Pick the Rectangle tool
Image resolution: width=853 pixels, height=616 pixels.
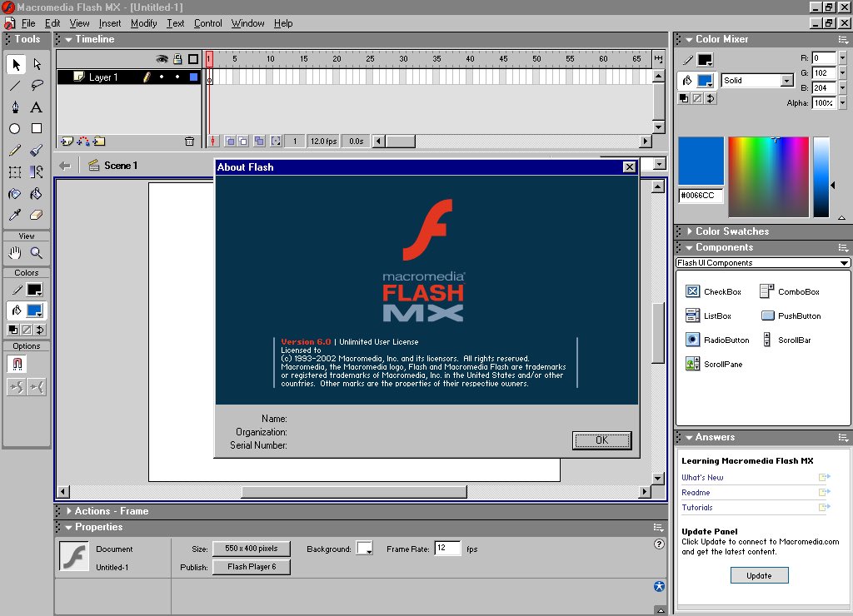(37, 129)
